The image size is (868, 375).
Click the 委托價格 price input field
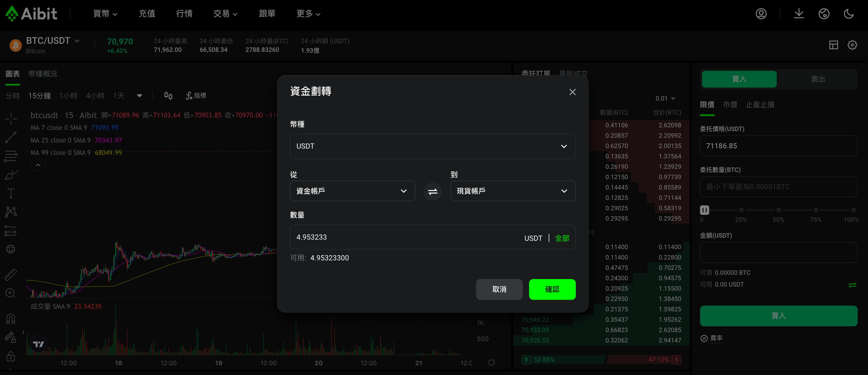pos(778,146)
